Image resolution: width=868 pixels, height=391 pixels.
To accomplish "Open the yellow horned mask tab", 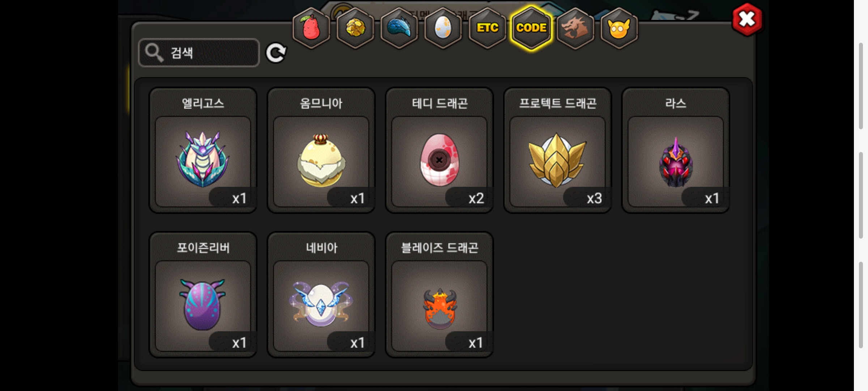I will [619, 28].
